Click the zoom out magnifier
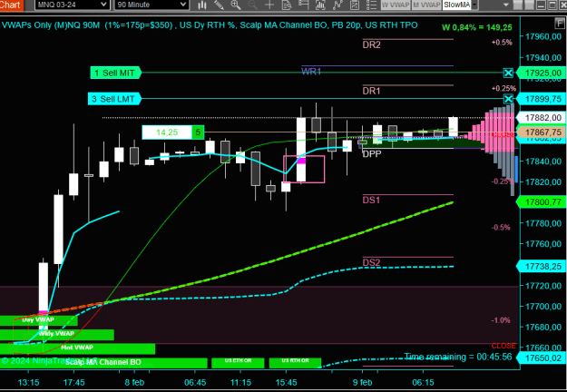This screenshot has height=392, width=567. (252, 5)
